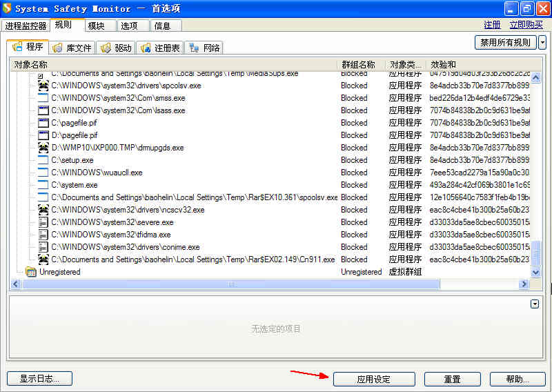This screenshot has height=392, width=552.
Task: Sort by the 效验和 column header
Action: [483, 65]
